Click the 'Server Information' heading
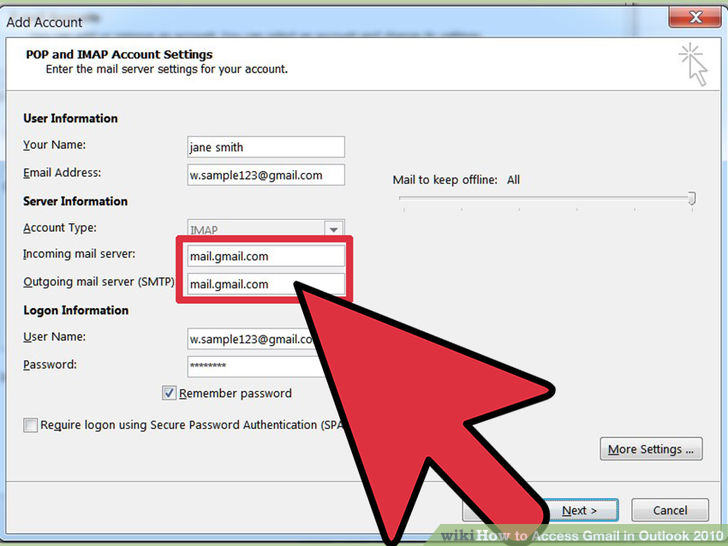The image size is (728, 546). pyautogui.click(x=75, y=201)
